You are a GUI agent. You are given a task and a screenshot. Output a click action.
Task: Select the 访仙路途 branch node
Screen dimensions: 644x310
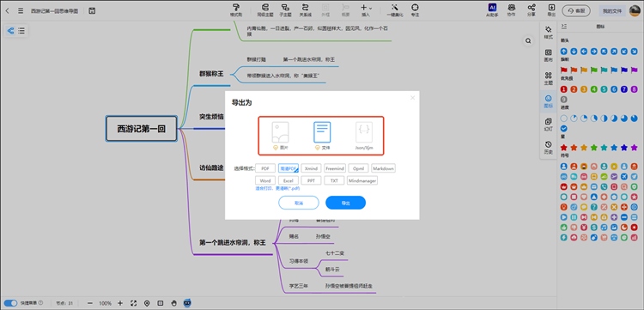[x=211, y=167]
